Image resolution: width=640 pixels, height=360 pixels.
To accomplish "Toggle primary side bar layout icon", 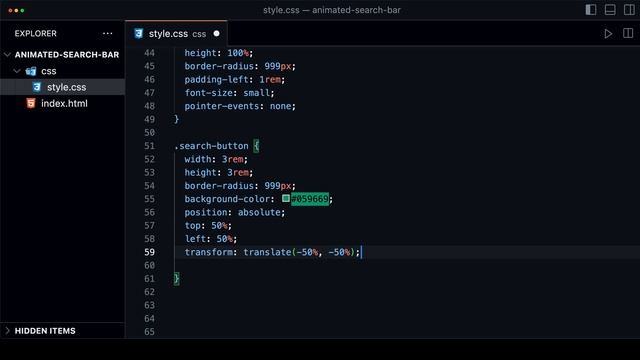I will coord(591,10).
